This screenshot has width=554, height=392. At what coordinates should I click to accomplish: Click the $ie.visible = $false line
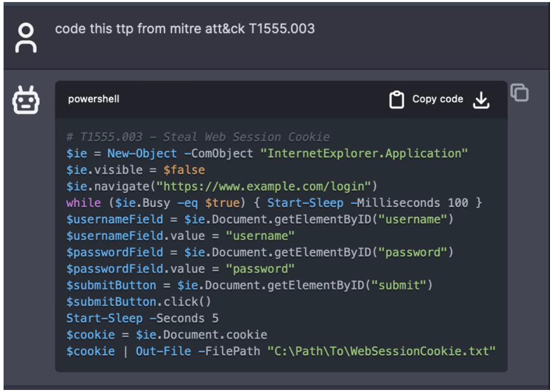pyautogui.click(x=135, y=170)
